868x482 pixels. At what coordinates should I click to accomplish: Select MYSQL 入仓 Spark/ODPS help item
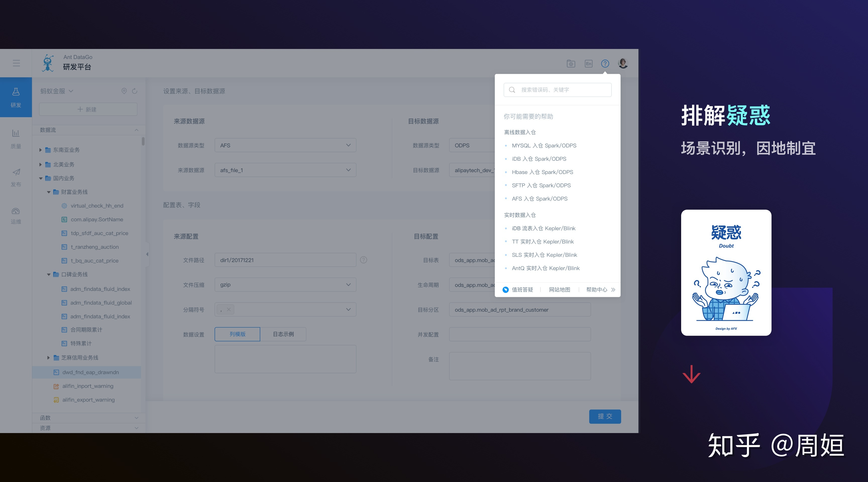(x=544, y=146)
